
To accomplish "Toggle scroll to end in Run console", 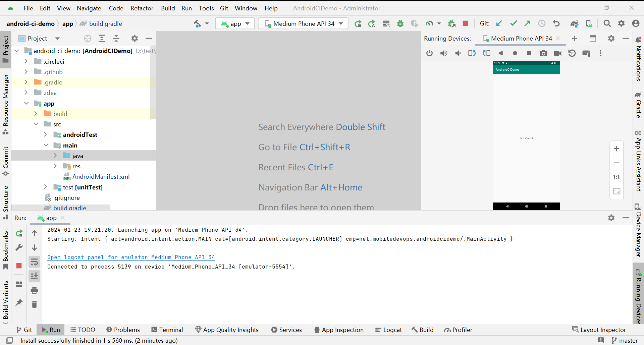I will pos(35,276).
